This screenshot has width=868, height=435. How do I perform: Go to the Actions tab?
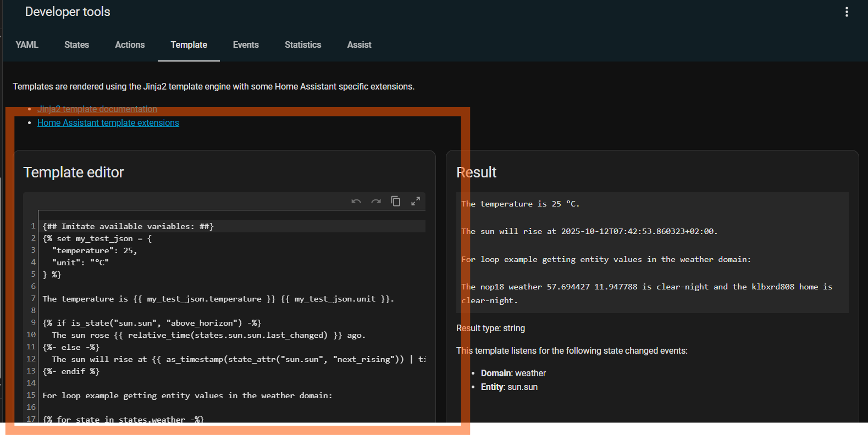pyautogui.click(x=130, y=45)
